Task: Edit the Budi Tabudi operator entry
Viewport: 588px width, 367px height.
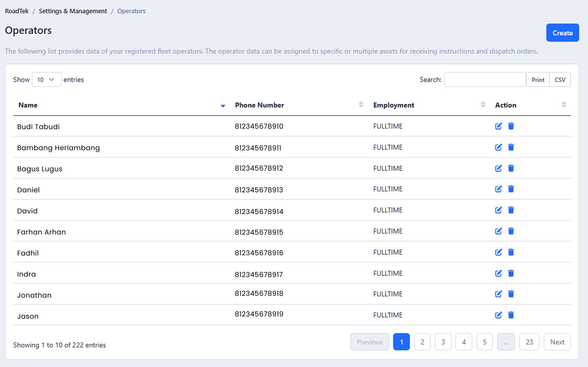Action: click(498, 126)
